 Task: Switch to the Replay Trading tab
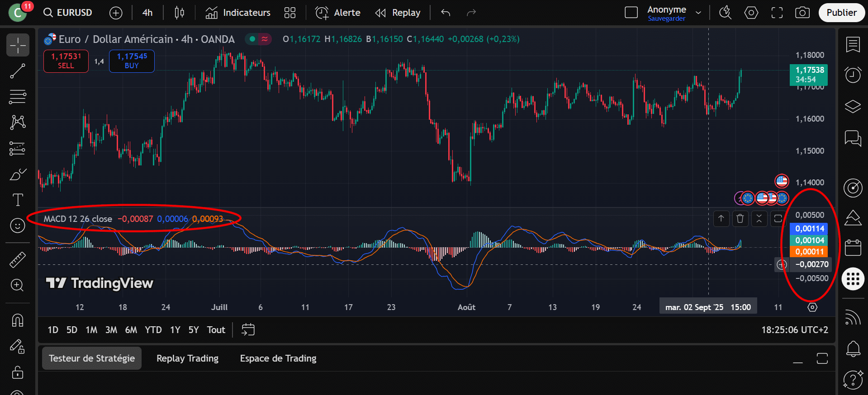coord(187,358)
